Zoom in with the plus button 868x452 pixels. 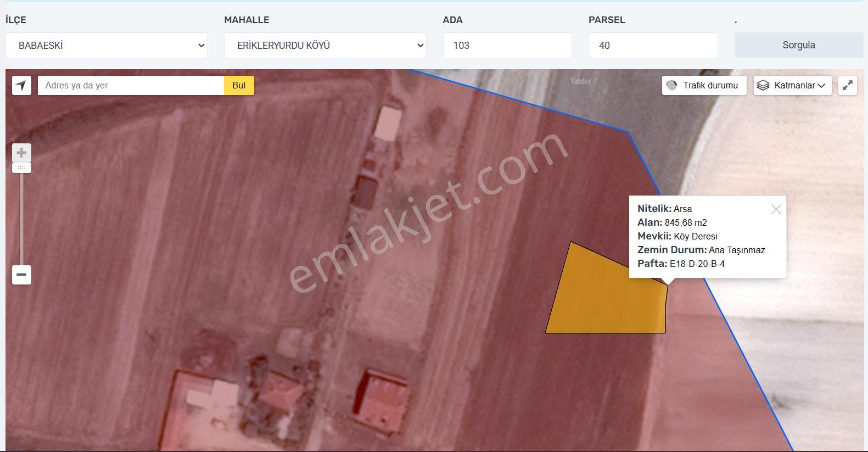(21, 153)
